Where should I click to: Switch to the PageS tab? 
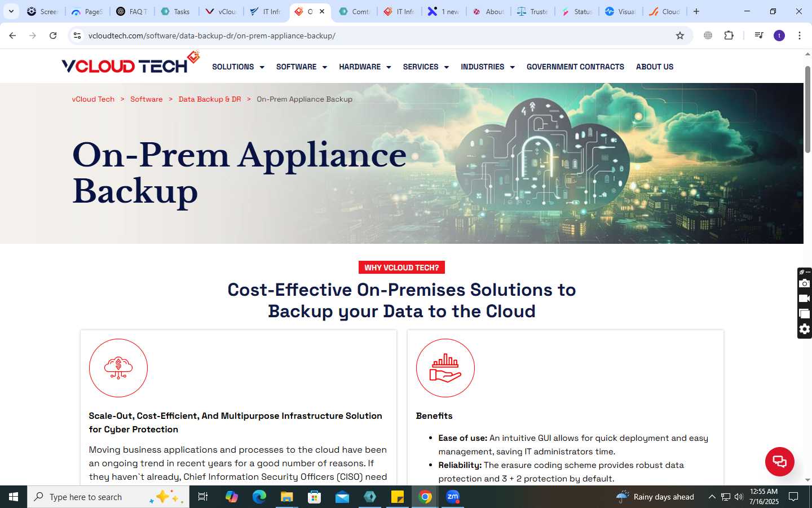(x=87, y=11)
